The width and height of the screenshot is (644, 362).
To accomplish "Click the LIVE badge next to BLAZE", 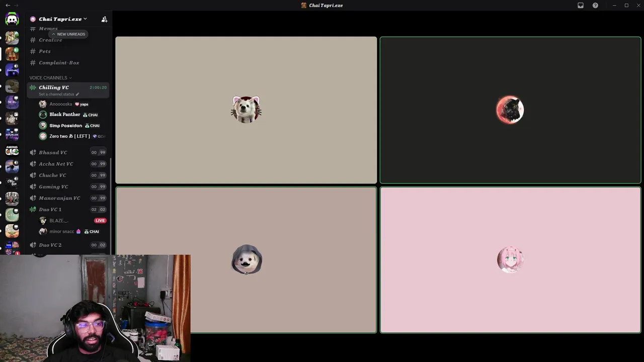I will click(x=100, y=221).
